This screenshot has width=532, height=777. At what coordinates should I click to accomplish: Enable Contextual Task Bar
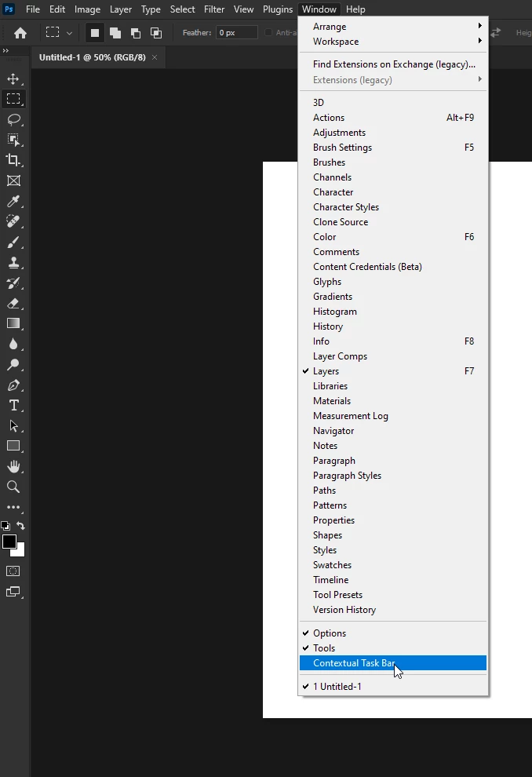(393, 663)
